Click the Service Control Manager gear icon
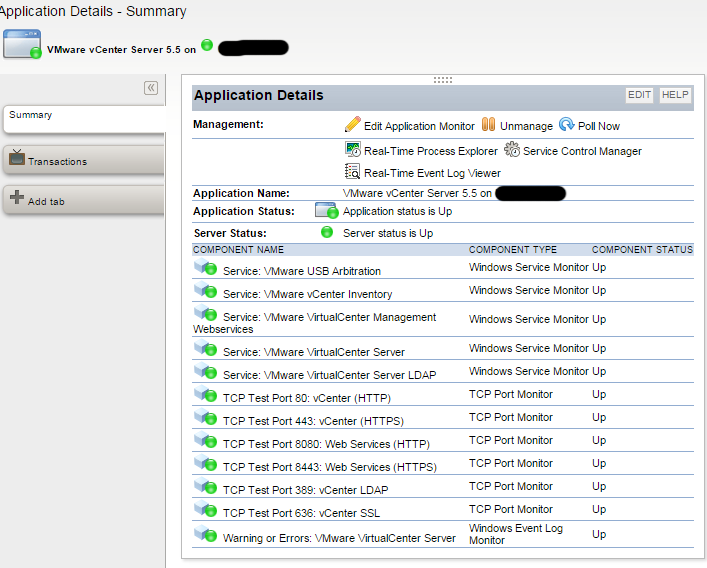 click(x=512, y=149)
